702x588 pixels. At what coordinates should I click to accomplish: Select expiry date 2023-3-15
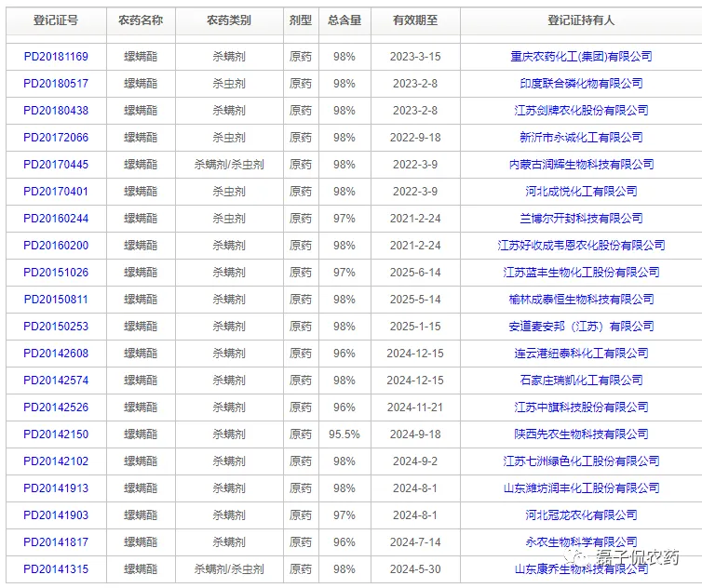pyautogui.click(x=415, y=57)
